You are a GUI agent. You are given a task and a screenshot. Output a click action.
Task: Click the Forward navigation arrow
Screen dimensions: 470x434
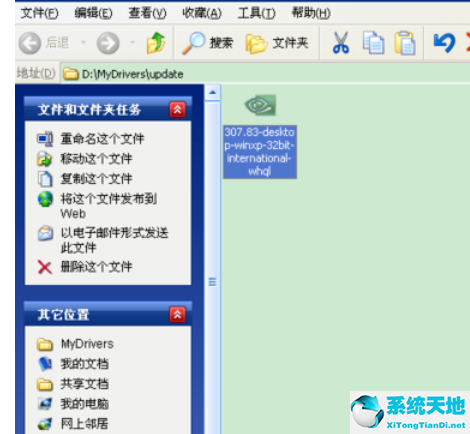pyautogui.click(x=108, y=43)
